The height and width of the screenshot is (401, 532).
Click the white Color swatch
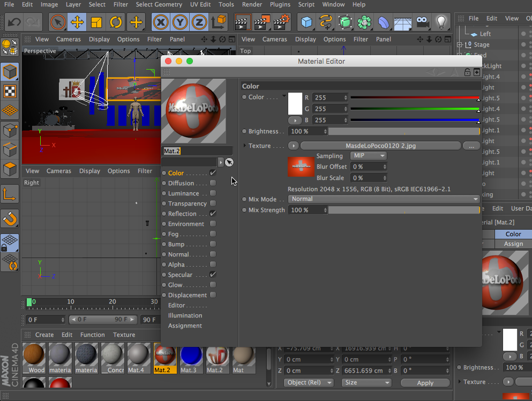point(295,104)
